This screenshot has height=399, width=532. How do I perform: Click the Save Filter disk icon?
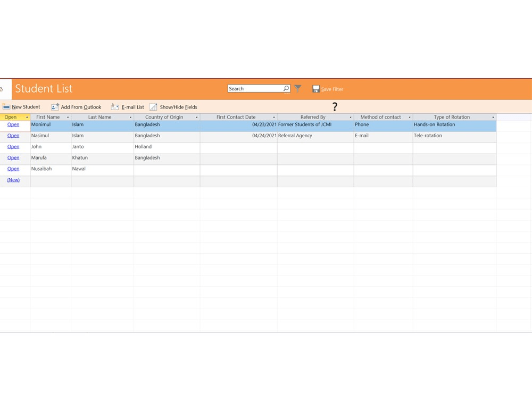pos(316,89)
